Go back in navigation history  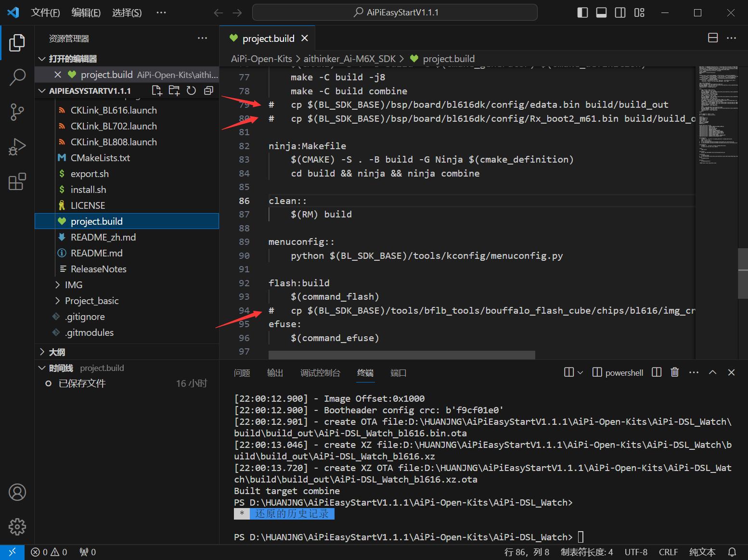[218, 13]
